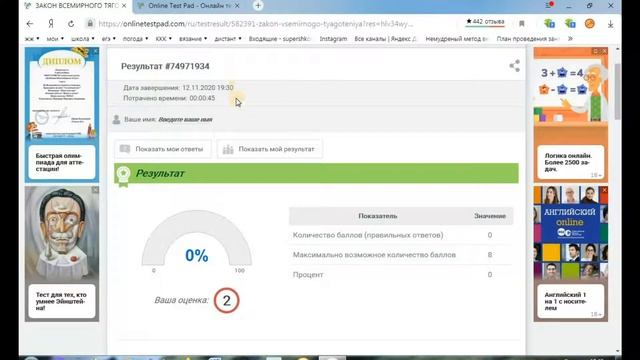This screenshot has width=640, height=360.
Task: Click the Результат #74971934 heading
Action: [165, 66]
